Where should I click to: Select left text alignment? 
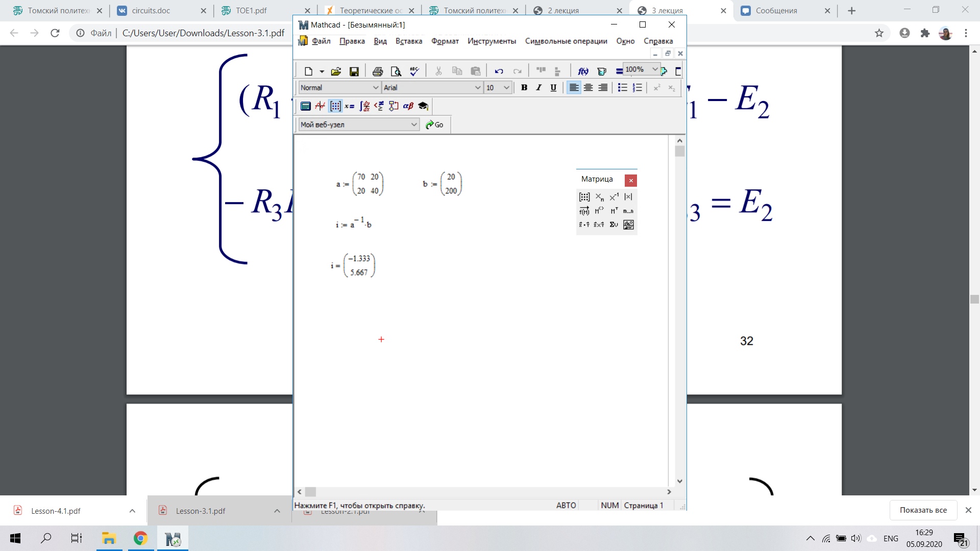(574, 88)
